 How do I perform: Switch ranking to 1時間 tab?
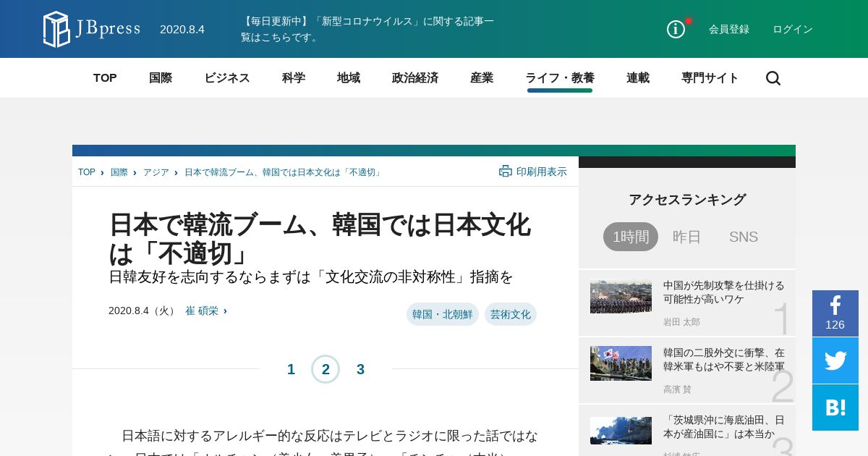point(631,237)
